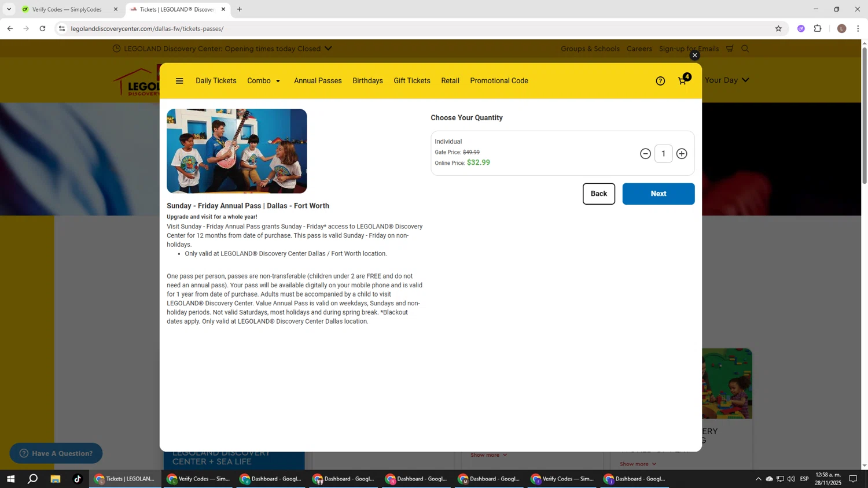
Task: Reload the current page
Action: click(x=42, y=28)
